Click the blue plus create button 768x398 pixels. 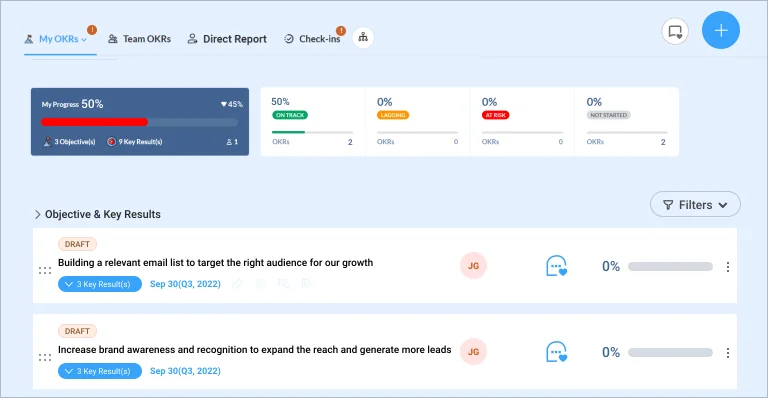tap(720, 30)
